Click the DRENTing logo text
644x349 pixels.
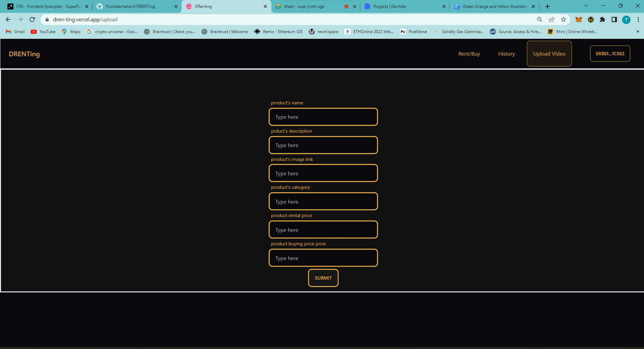coord(24,54)
